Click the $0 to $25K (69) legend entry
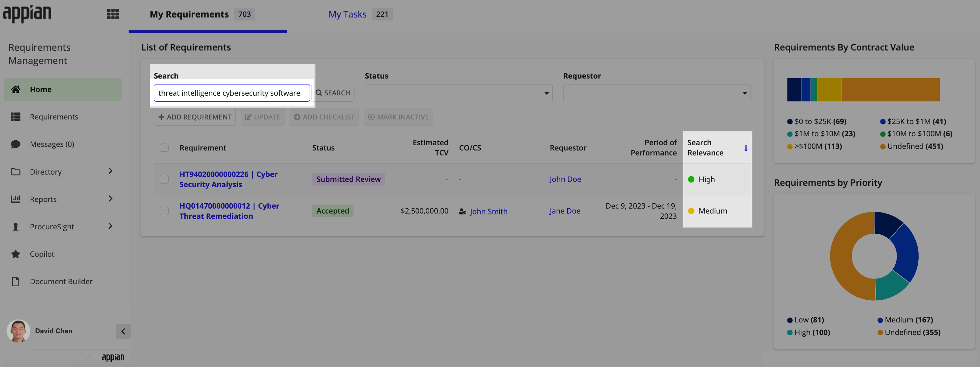 coord(817,121)
